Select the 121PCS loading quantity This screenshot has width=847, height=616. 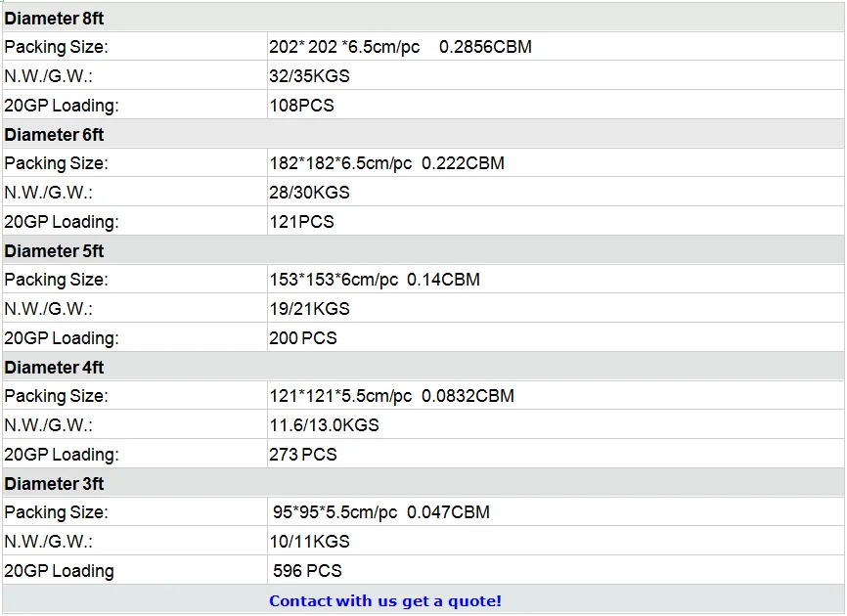point(301,222)
